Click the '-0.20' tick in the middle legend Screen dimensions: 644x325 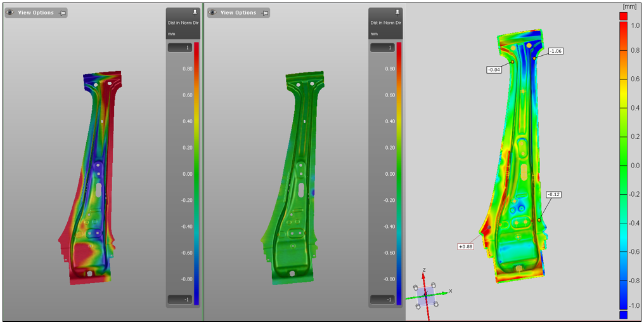tap(389, 200)
